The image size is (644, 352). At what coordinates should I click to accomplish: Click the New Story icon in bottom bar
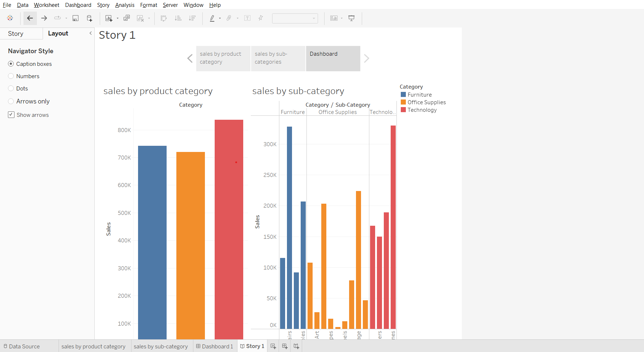click(296, 346)
